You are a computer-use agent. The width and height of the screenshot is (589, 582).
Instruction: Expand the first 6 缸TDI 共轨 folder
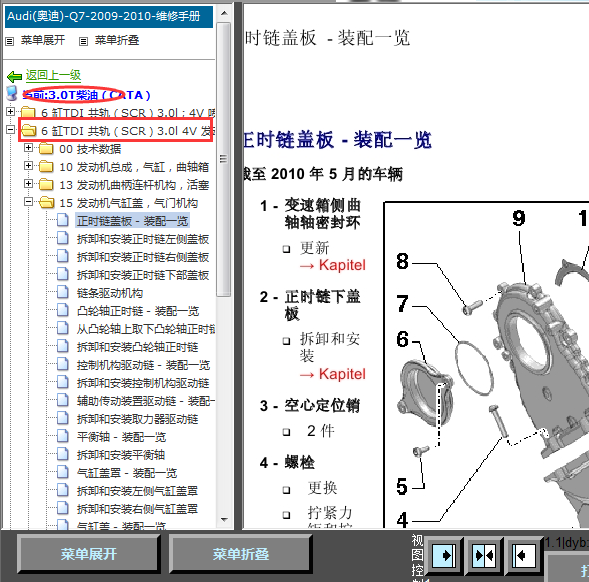click(x=11, y=112)
